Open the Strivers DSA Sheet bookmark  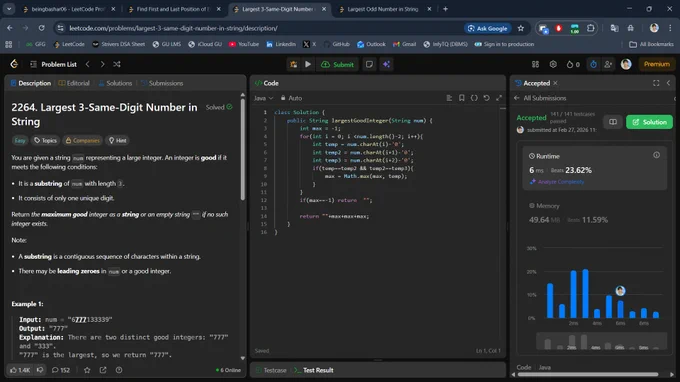point(118,44)
